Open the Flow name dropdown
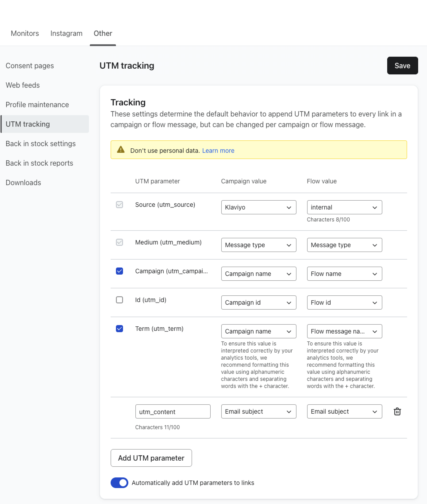 [x=344, y=274]
